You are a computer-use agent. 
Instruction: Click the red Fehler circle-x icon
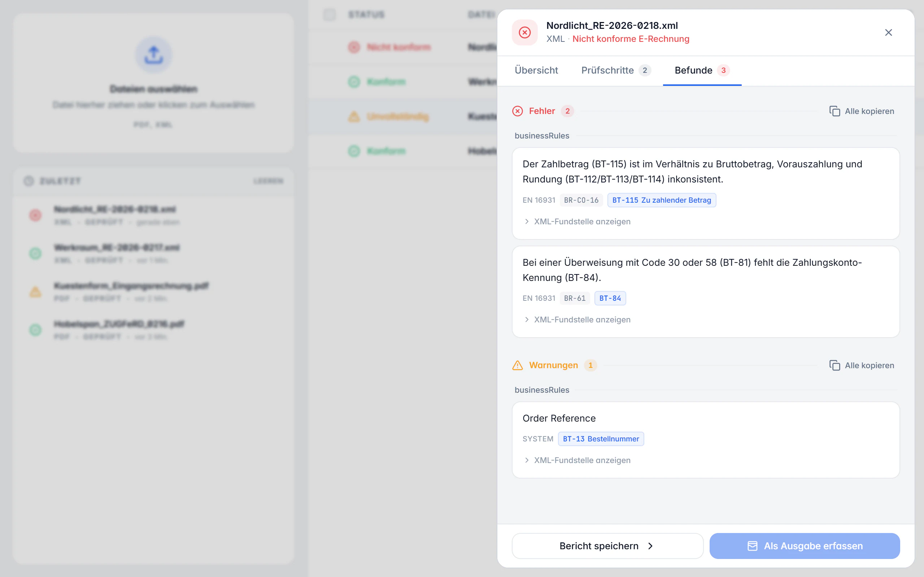tap(517, 111)
